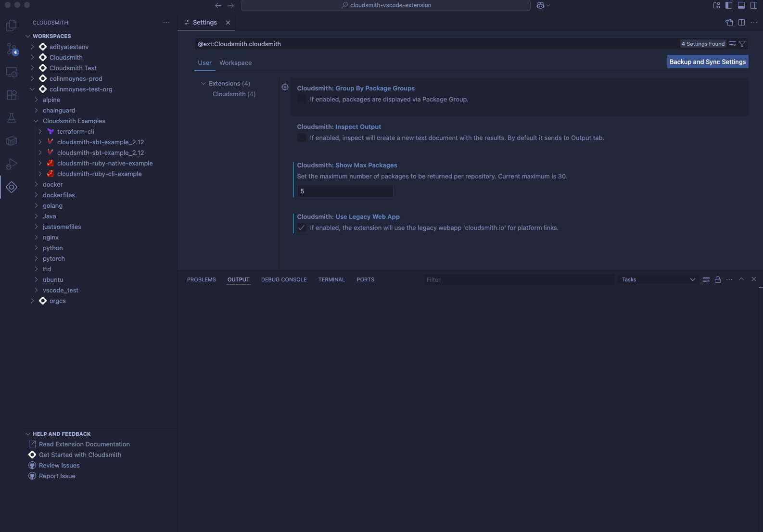This screenshot has width=763, height=532.
Task: Close the Settings tab
Action: (228, 23)
